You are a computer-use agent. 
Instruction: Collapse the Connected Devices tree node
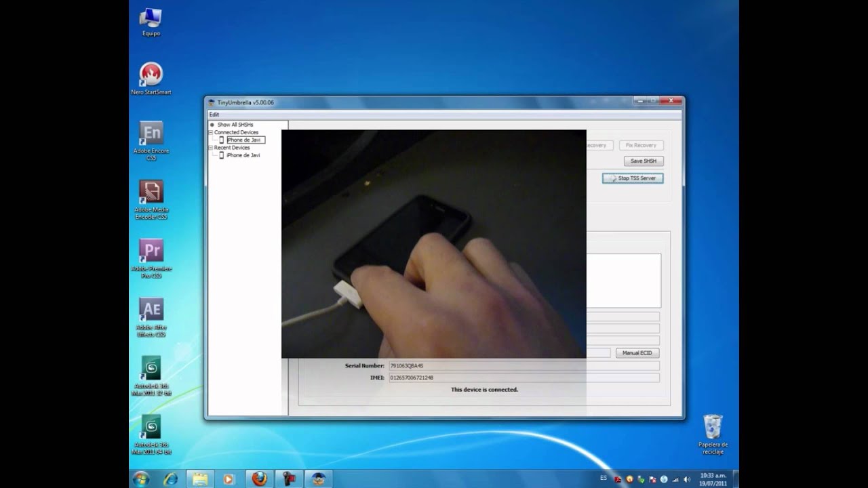(211, 132)
